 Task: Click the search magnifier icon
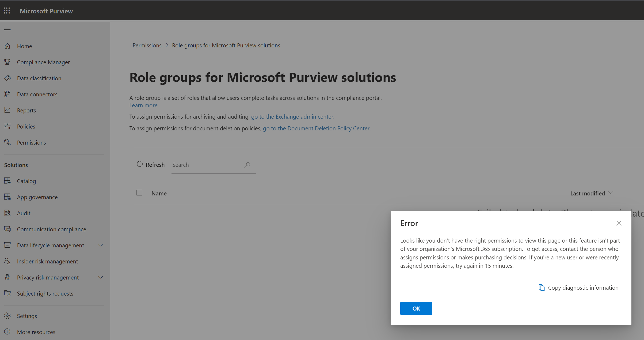coord(247,165)
